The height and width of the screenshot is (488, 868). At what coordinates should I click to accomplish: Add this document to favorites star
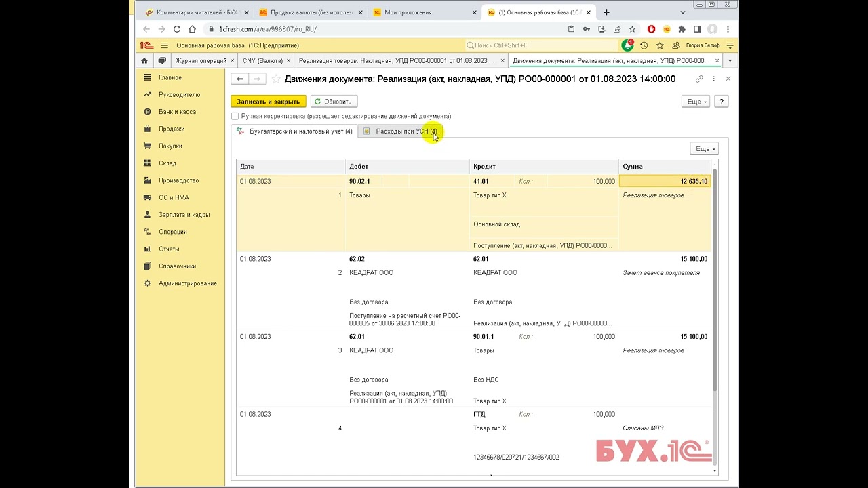click(x=275, y=79)
